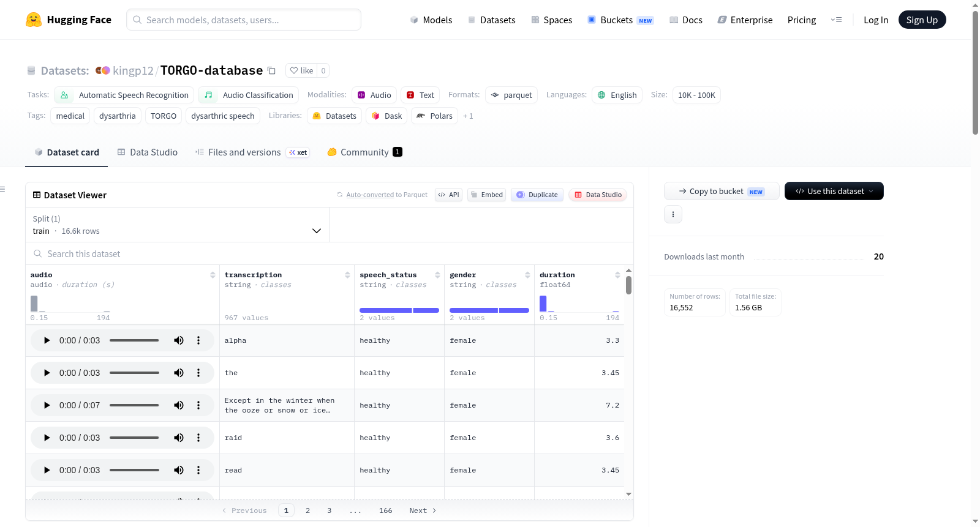Click the Embed button

(x=486, y=195)
